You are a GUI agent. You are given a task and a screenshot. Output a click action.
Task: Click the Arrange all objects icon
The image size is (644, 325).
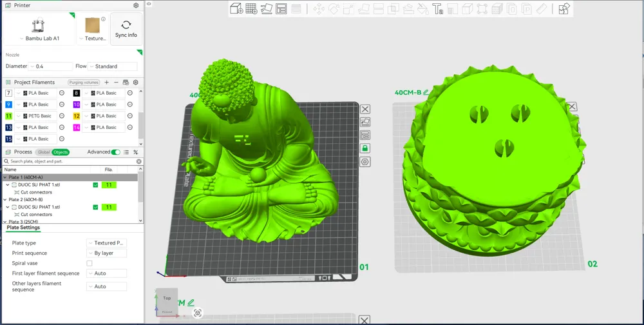pyautogui.click(x=281, y=8)
